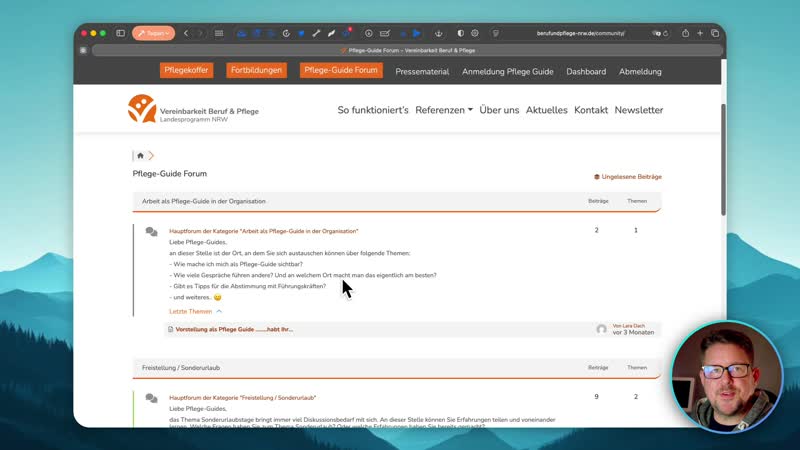Open the Über uns menu item
This screenshot has height=450, width=800.
point(499,110)
